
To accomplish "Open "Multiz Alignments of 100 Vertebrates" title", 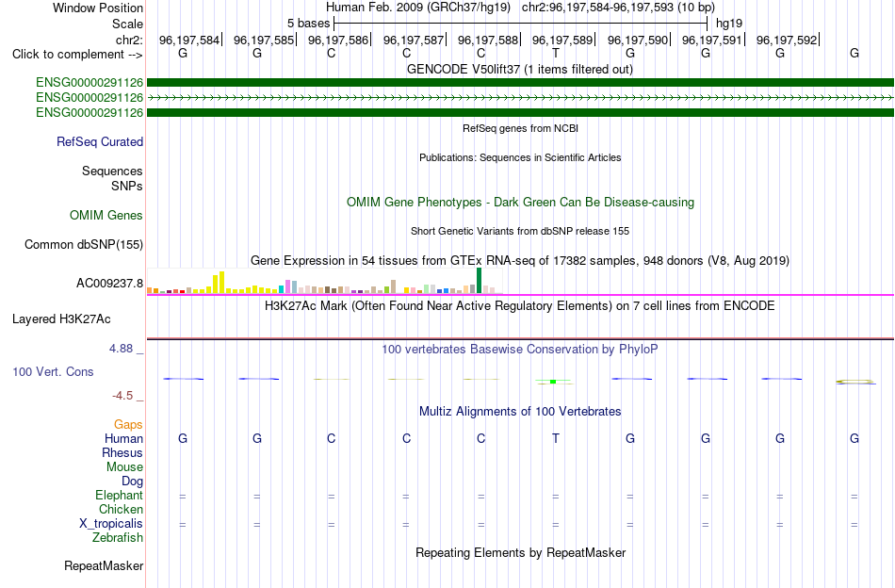I will (520, 412).
